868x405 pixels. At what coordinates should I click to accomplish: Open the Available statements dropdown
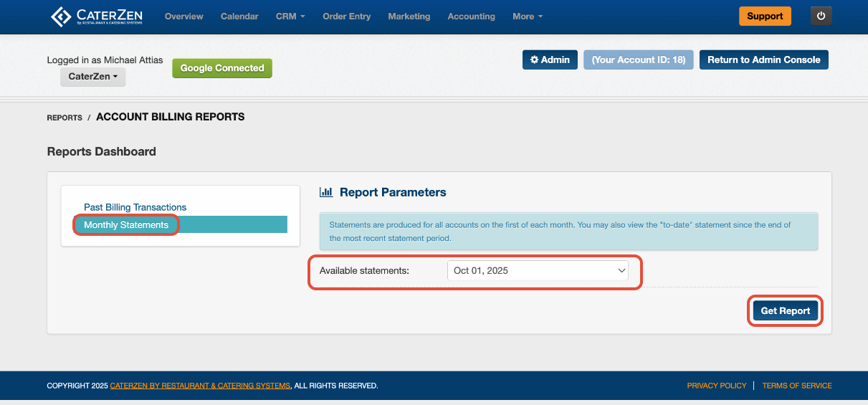point(538,270)
